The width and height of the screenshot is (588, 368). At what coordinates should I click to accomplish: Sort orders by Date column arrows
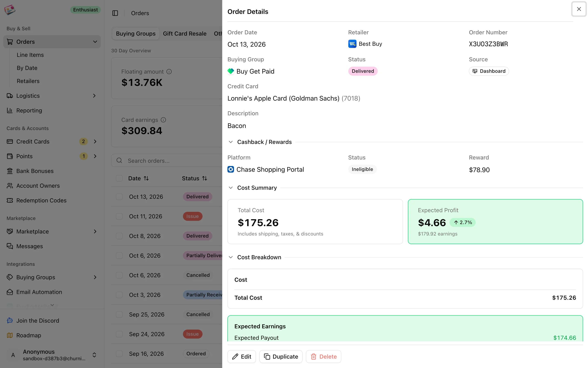tap(146, 178)
